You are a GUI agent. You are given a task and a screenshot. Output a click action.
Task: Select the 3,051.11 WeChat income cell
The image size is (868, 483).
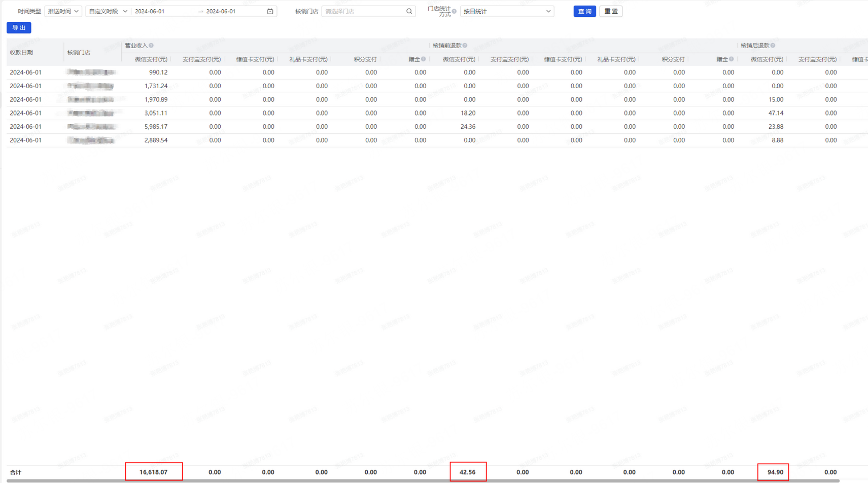tap(156, 113)
